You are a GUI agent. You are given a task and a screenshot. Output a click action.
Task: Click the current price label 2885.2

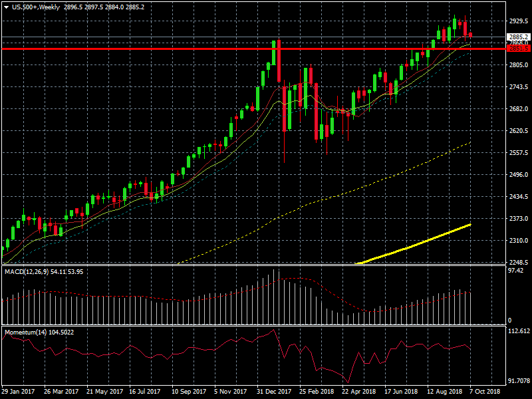518,37
